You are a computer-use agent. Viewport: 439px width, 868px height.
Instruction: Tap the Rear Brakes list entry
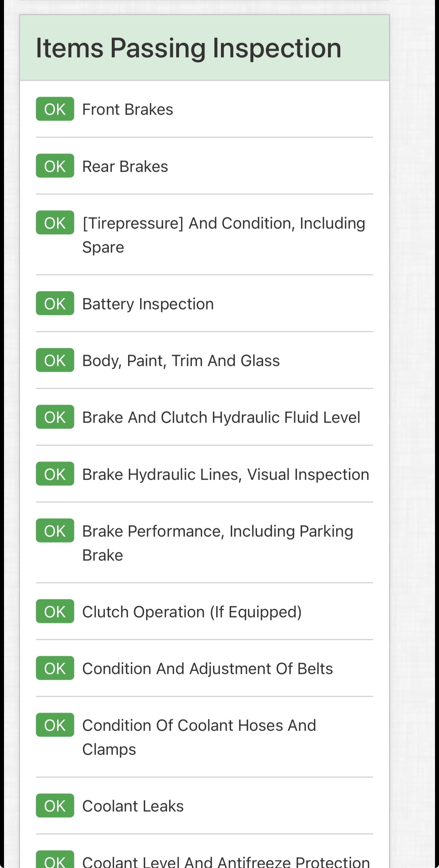point(125,167)
